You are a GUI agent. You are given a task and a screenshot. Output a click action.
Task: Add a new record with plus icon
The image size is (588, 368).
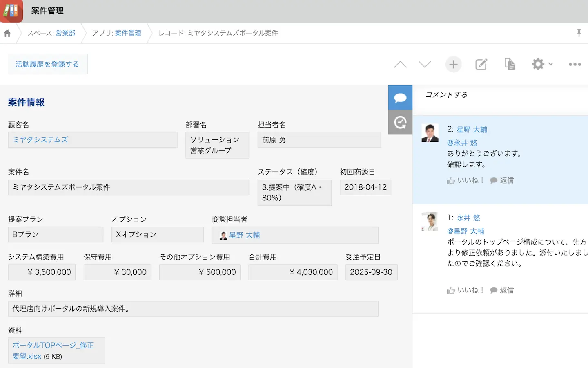point(453,64)
